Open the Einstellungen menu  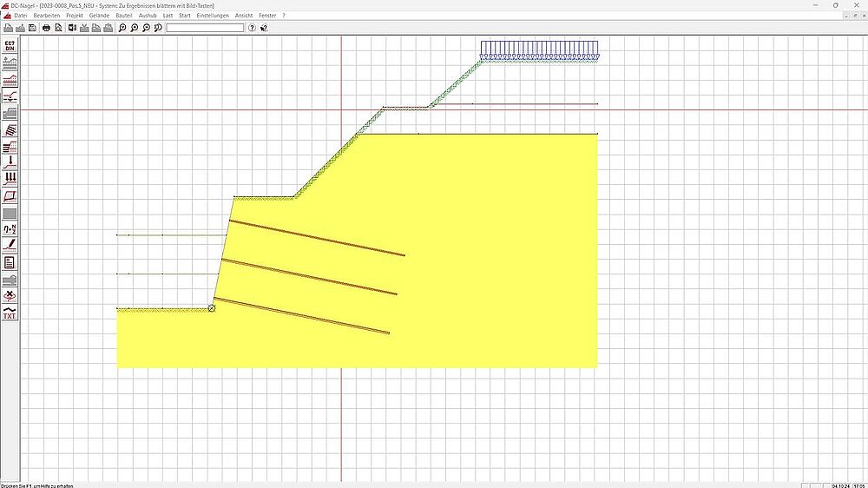pos(213,16)
